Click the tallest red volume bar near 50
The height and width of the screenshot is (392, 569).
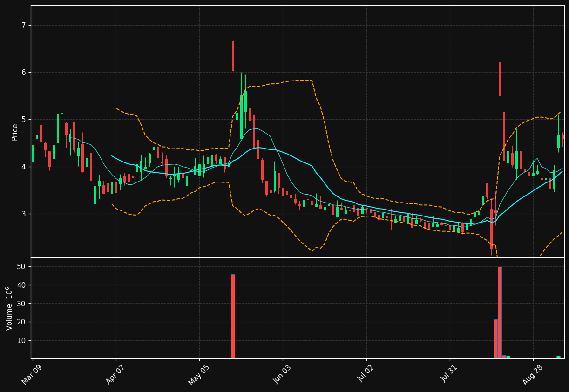click(500, 312)
